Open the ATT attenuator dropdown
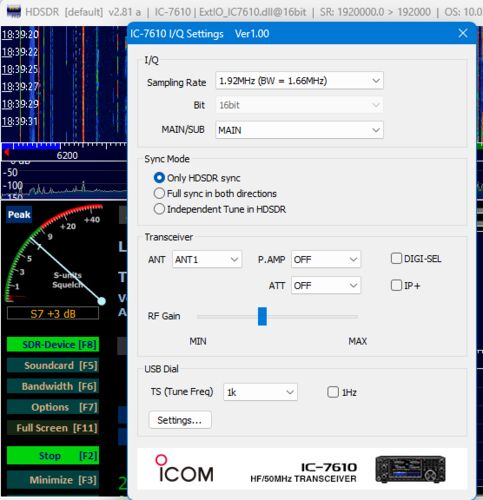 point(325,285)
